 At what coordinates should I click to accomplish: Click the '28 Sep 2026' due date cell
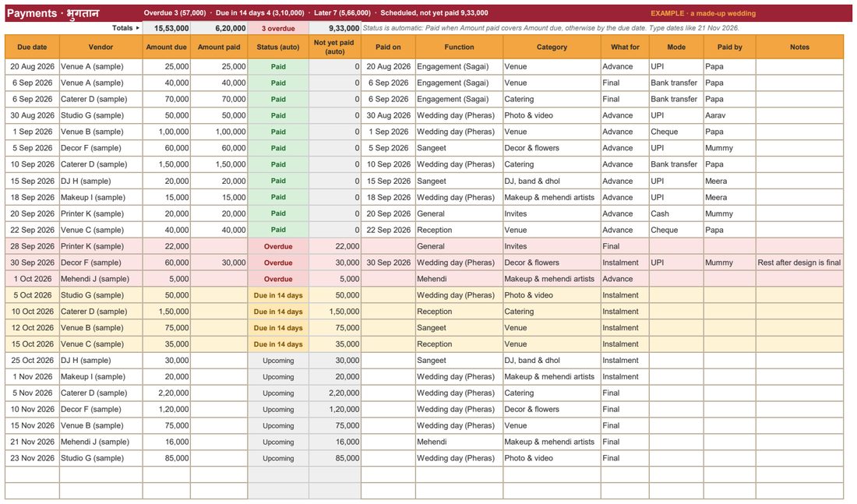pyautogui.click(x=32, y=246)
